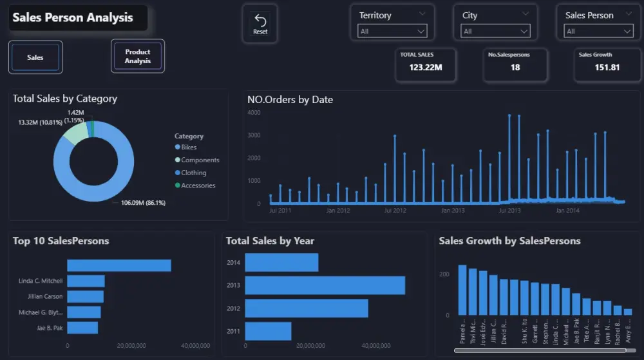Go to Product Analysis page
The height and width of the screenshot is (360, 644).
pos(138,56)
